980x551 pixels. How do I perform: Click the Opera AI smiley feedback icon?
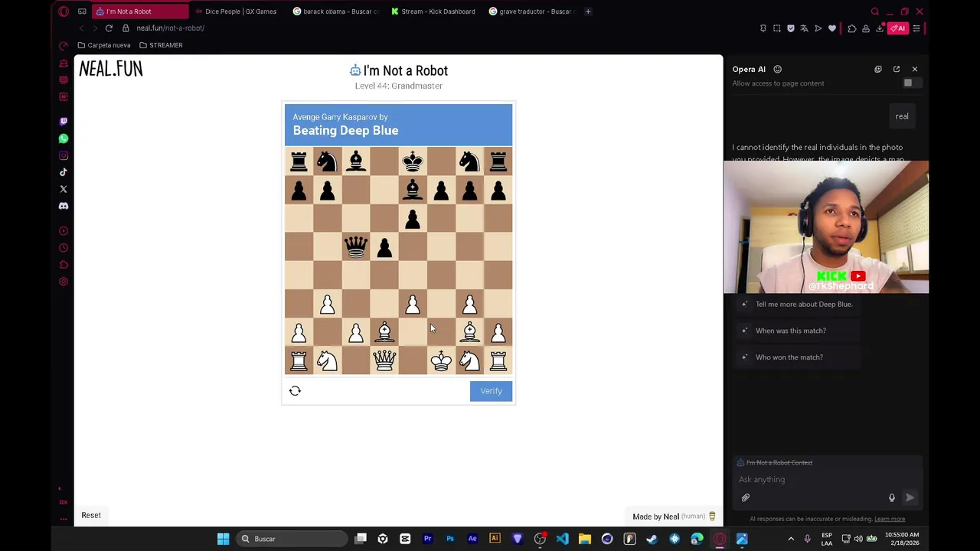(x=777, y=69)
